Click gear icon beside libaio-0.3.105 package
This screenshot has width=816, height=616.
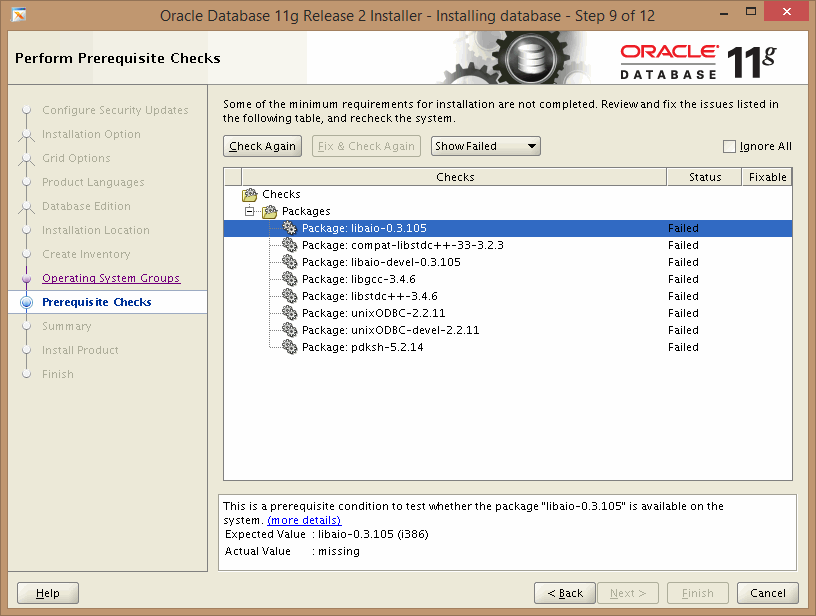coord(289,228)
